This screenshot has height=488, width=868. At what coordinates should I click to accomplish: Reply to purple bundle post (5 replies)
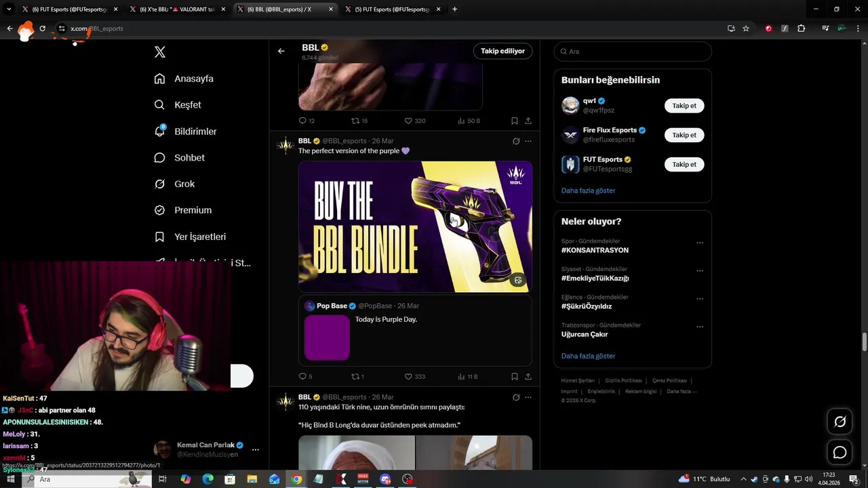[305, 376]
